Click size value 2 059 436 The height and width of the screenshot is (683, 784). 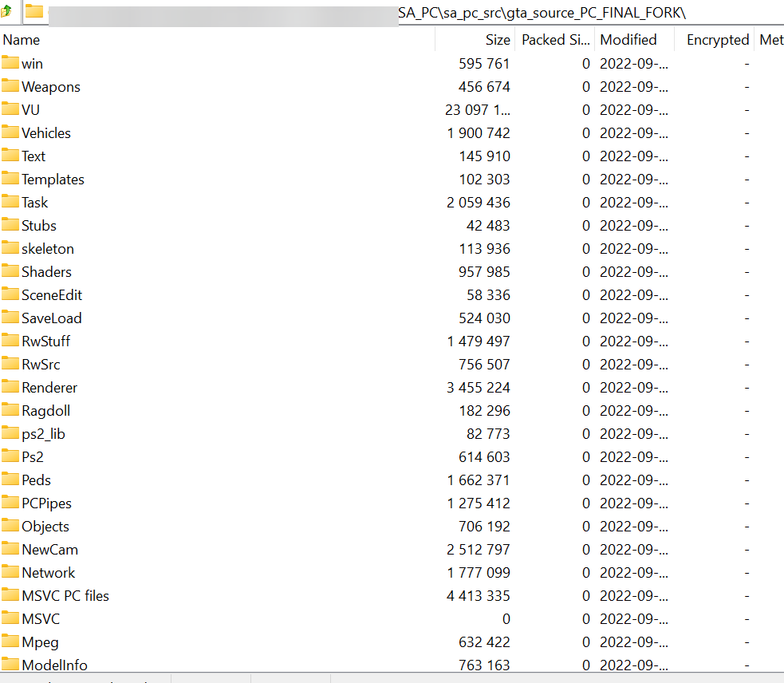pyautogui.click(x=479, y=202)
